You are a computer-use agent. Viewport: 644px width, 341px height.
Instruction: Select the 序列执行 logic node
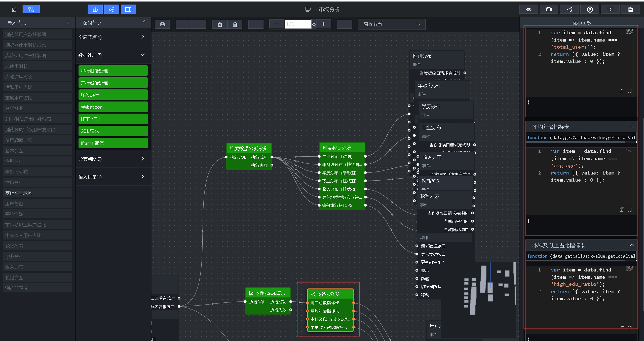pos(113,95)
